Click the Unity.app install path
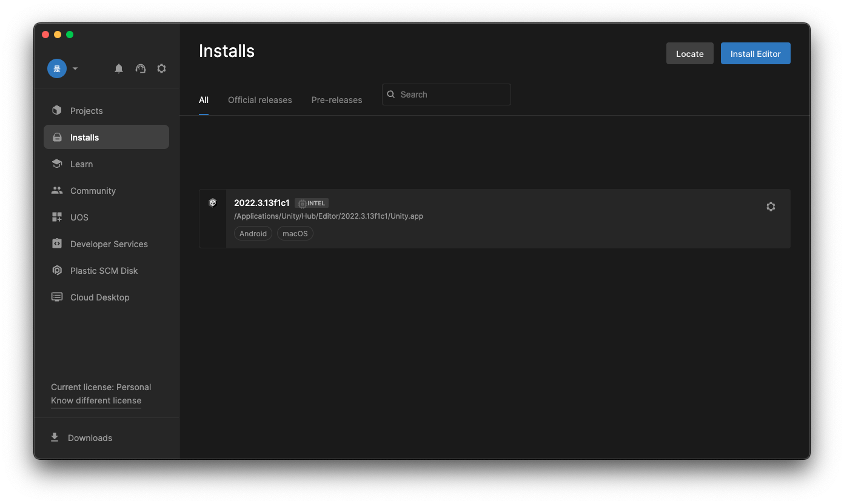844x504 pixels. pos(329,216)
